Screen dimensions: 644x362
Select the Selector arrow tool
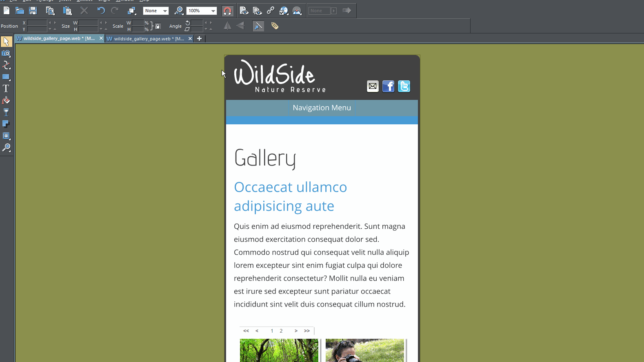pos(6,41)
